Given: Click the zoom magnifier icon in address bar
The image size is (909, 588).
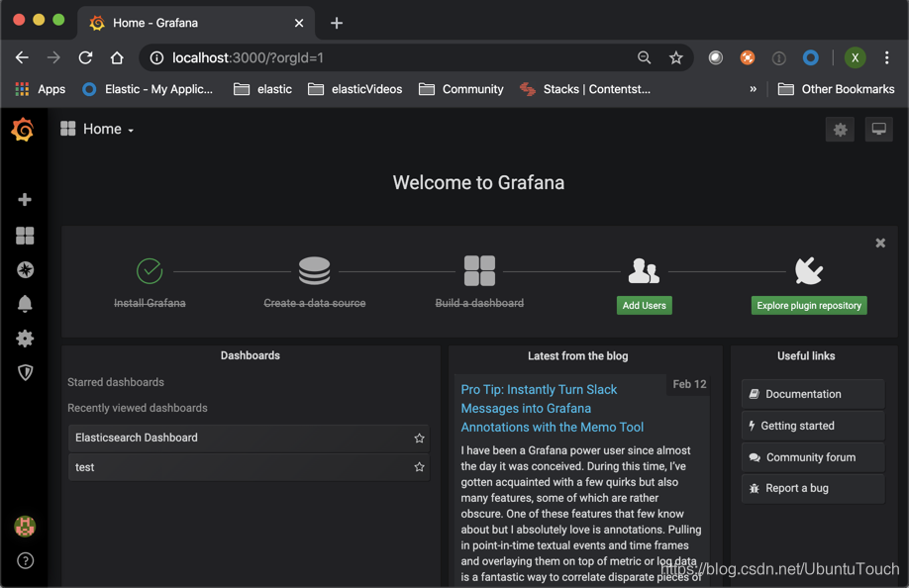Looking at the screenshot, I should pyautogui.click(x=644, y=57).
